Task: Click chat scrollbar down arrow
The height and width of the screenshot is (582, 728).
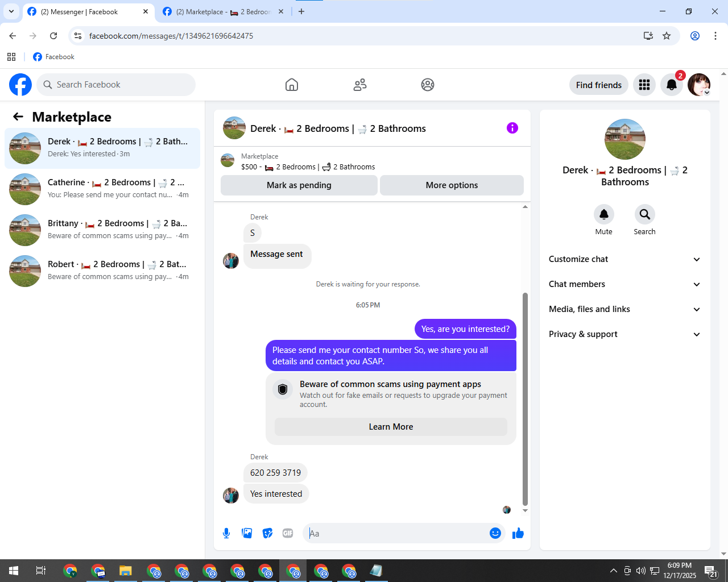Action: point(525,510)
